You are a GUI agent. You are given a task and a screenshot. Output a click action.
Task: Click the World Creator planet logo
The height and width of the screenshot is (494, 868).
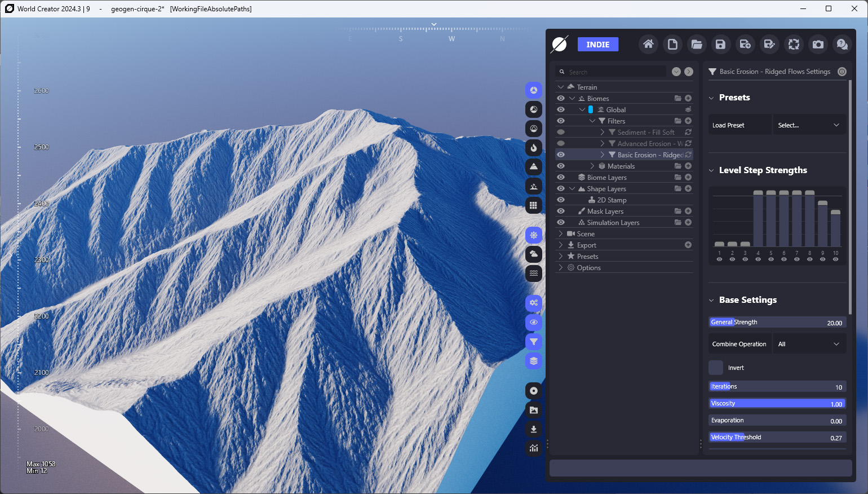pyautogui.click(x=560, y=44)
